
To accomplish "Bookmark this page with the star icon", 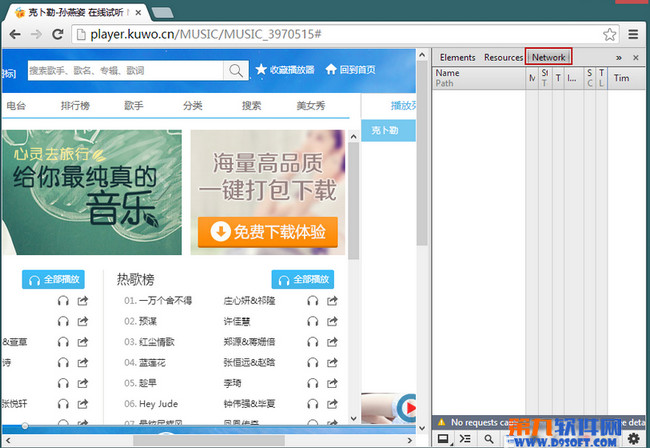I will (x=609, y=34).
